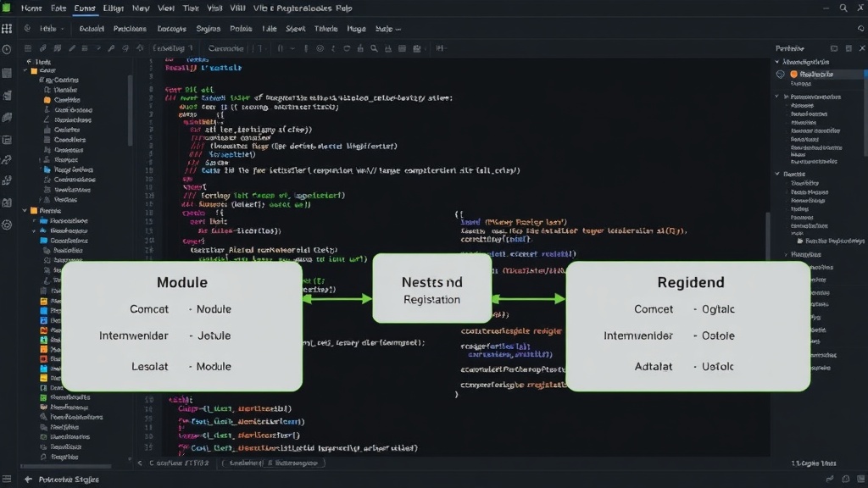This screenshot has width=868, height=488.
Task: Select the blue folder item Ftopg in tree
Action: (x=68, y=169)
